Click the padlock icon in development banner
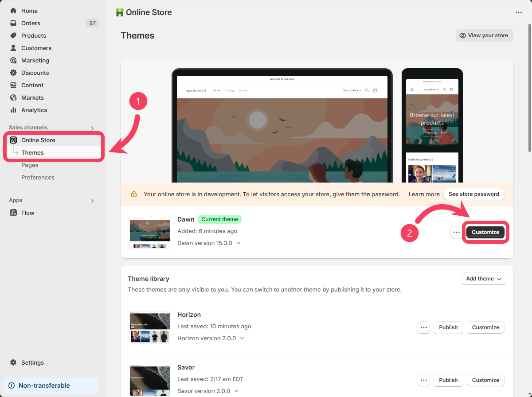The width and height of the screenshot is (532, 397). [133, 194]
